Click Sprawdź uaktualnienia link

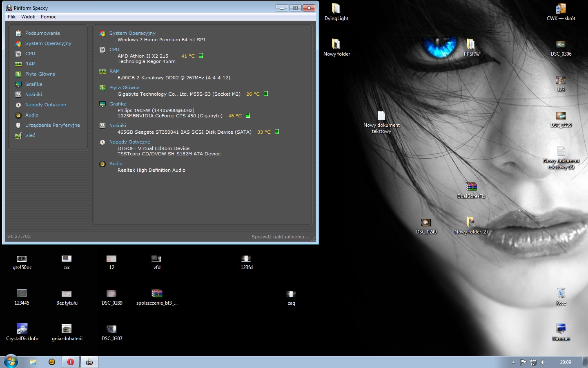(280, 237)
